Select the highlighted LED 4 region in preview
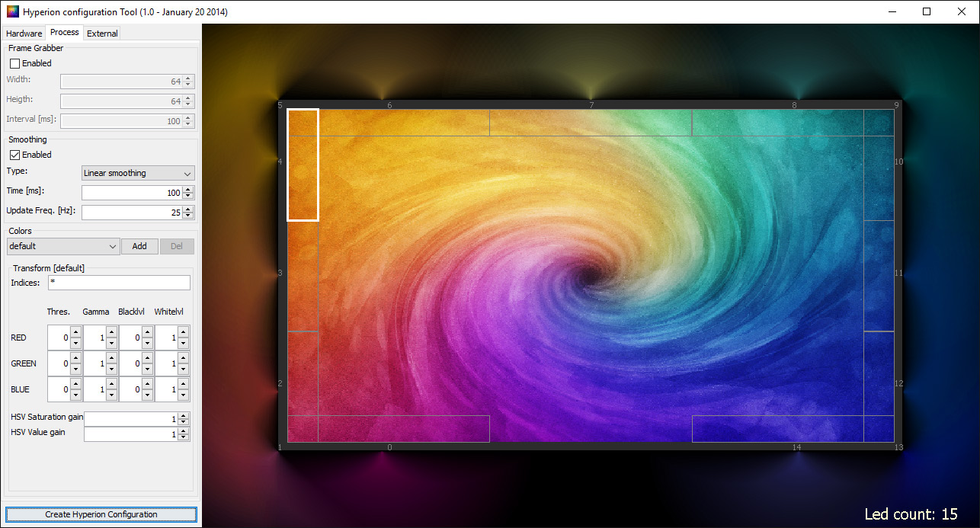 (x=303, y=165)
